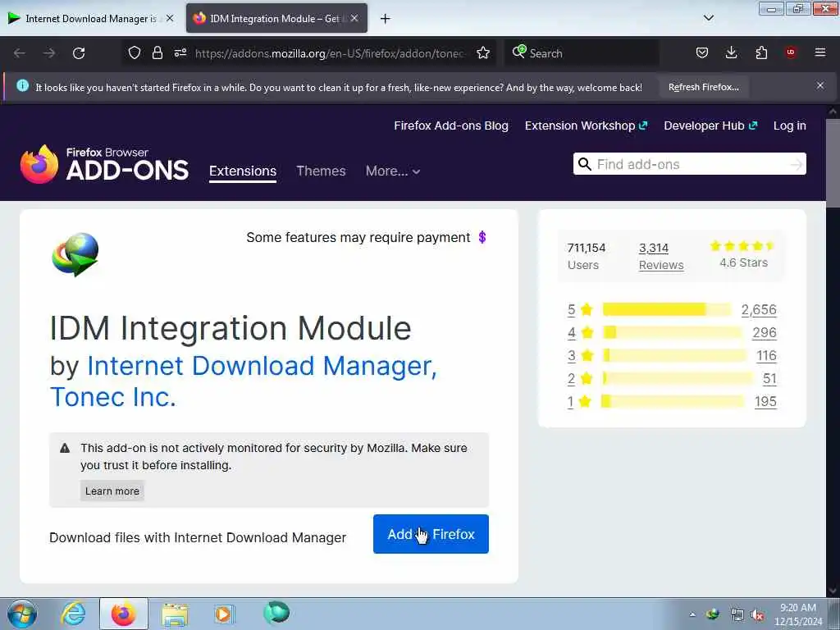Bookmark this page with the star

(x=483, y=52)
